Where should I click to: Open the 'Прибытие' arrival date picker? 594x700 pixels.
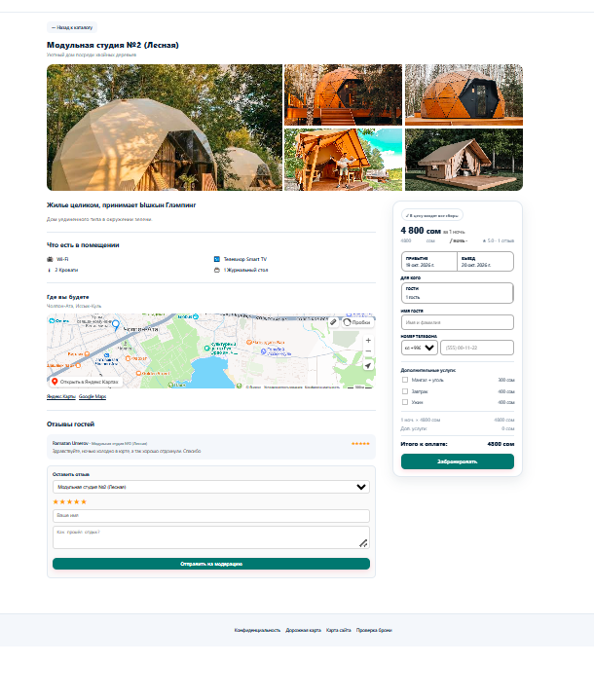429,261
